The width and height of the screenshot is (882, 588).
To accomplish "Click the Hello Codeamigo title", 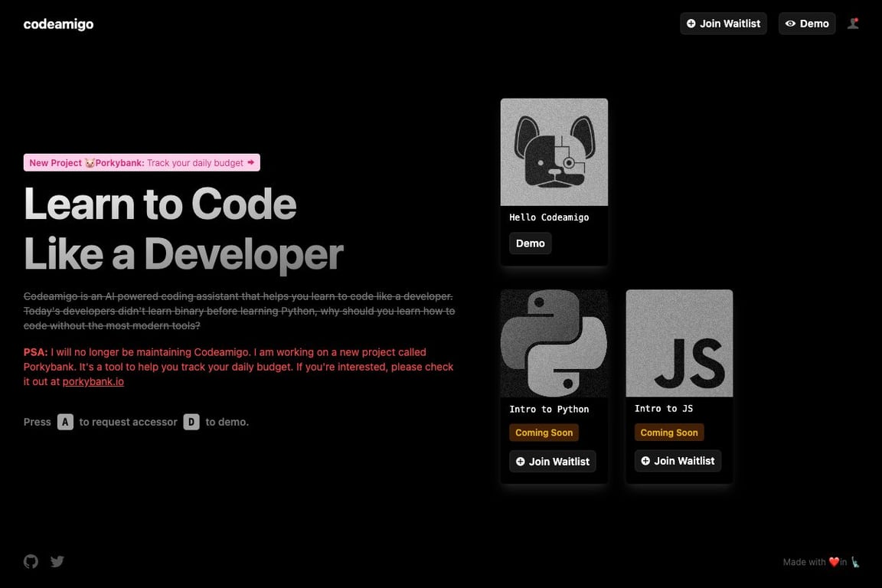I will pyautogui.click(x=549, y=217).
